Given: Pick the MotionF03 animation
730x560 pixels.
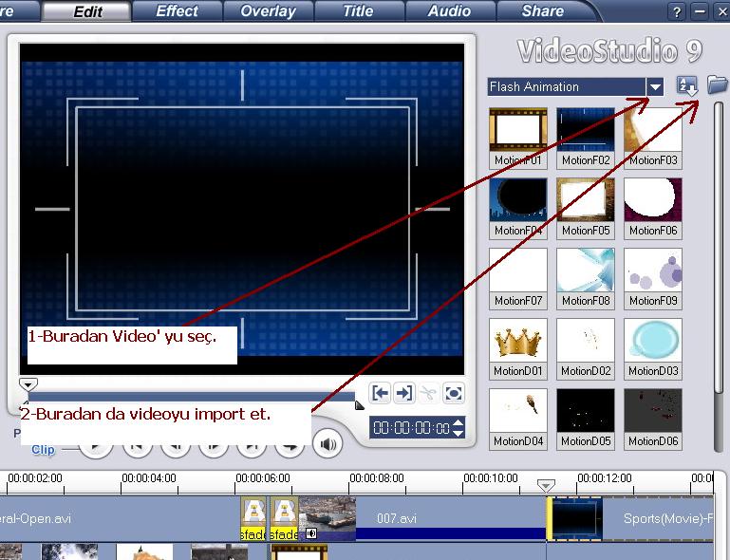Looking at the screenshot, I should pyautogui.click(x=653, y=138).
